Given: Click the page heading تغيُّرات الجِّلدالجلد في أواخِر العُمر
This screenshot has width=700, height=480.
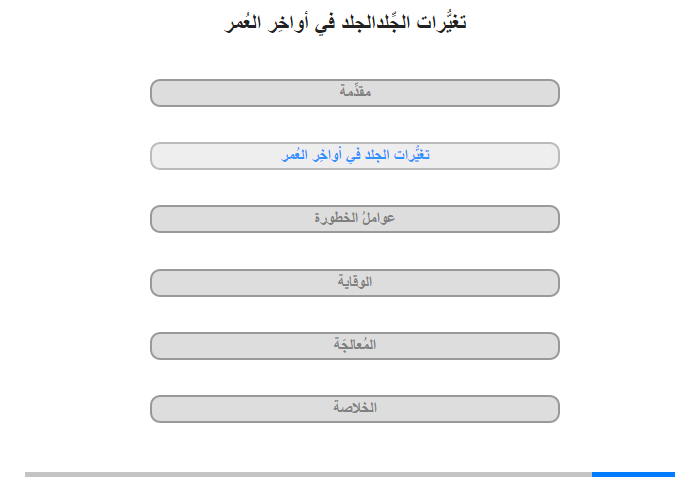Looking at the screenshot, I should pyautogui.click(x=345, y=22).
